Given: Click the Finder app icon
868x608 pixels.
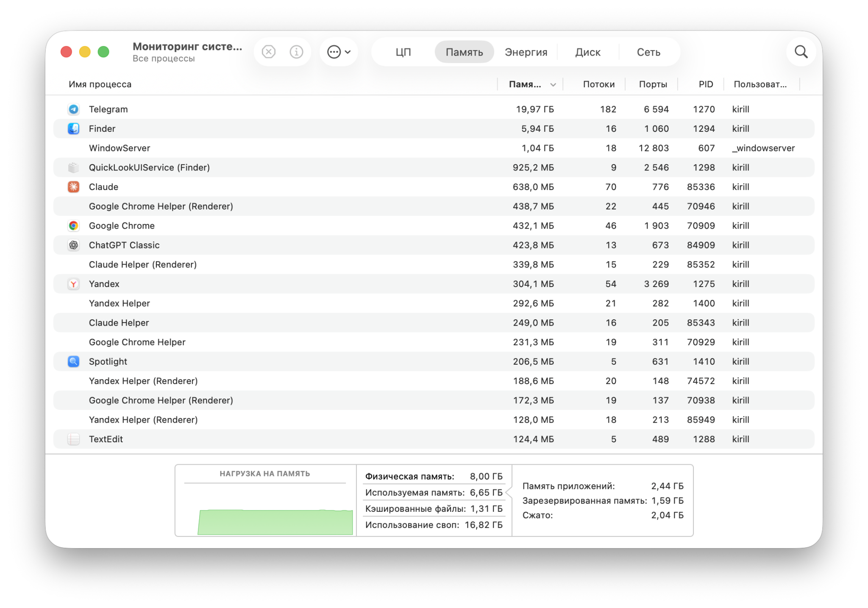Looking at the screenshot, I should tap(73, 128).
